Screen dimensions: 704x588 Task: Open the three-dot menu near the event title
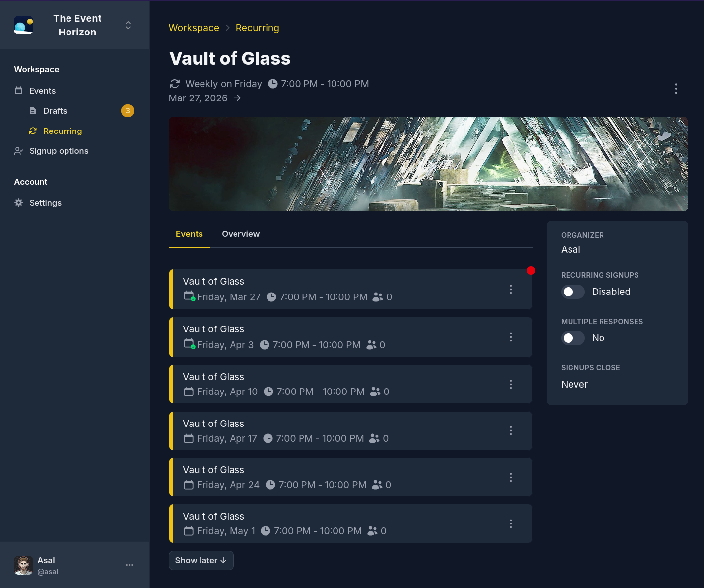click(676, 89)
